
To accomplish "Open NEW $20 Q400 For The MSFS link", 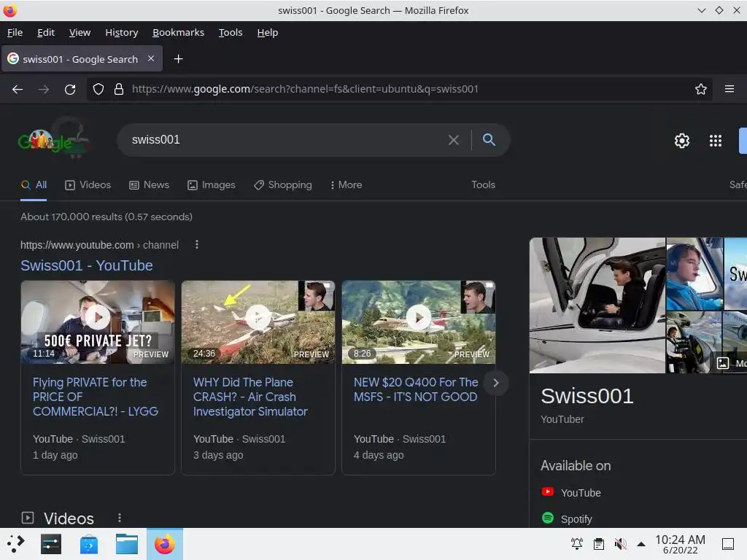I will [x=416, y=389].
